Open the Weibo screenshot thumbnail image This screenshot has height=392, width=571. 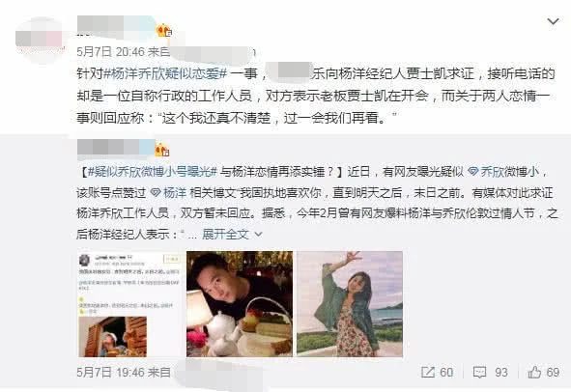tap(129, 304)
